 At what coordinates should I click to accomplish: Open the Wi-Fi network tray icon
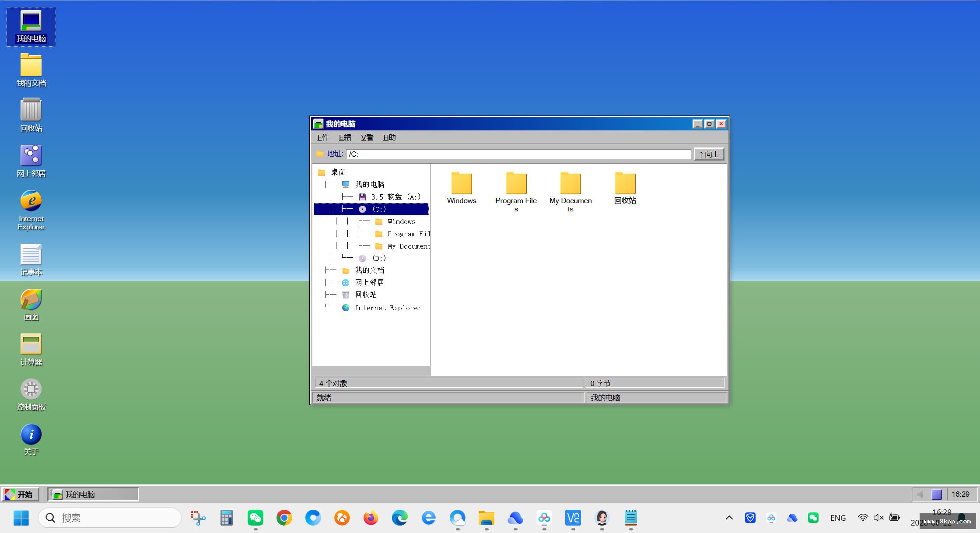pyautogui.click(x=863, y=518)
